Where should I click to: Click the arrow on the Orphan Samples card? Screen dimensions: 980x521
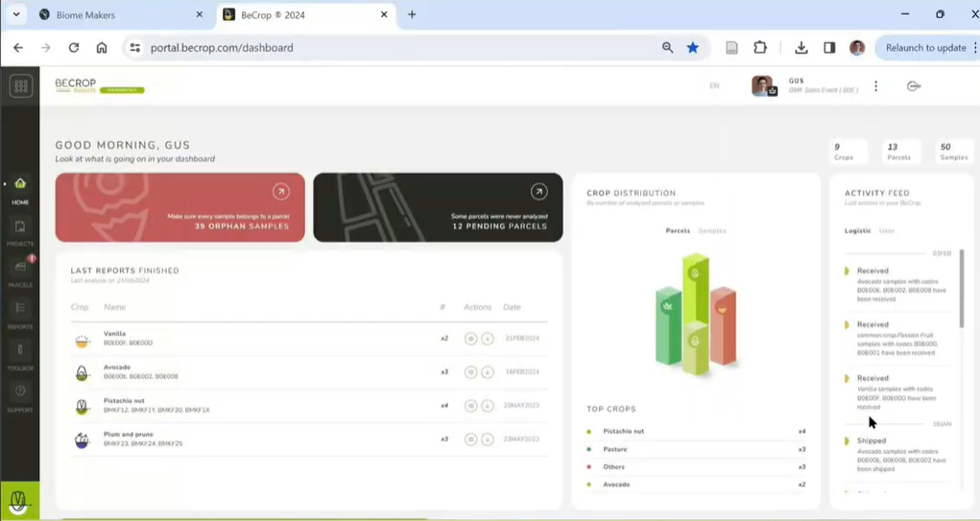point(280,192)
